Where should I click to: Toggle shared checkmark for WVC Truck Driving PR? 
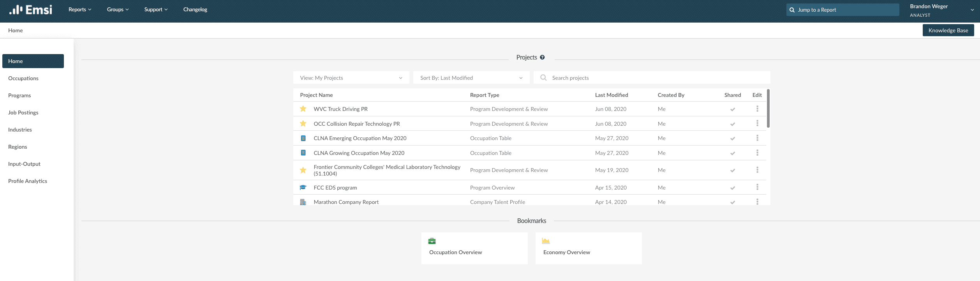click(732, 109)
